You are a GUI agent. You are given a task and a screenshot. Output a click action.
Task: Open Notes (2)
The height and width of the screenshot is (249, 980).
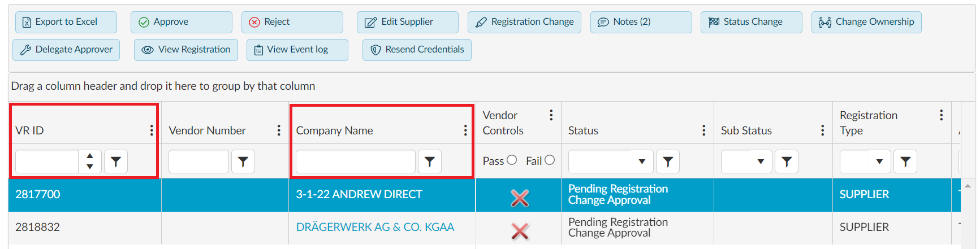[x=641, y=22]
